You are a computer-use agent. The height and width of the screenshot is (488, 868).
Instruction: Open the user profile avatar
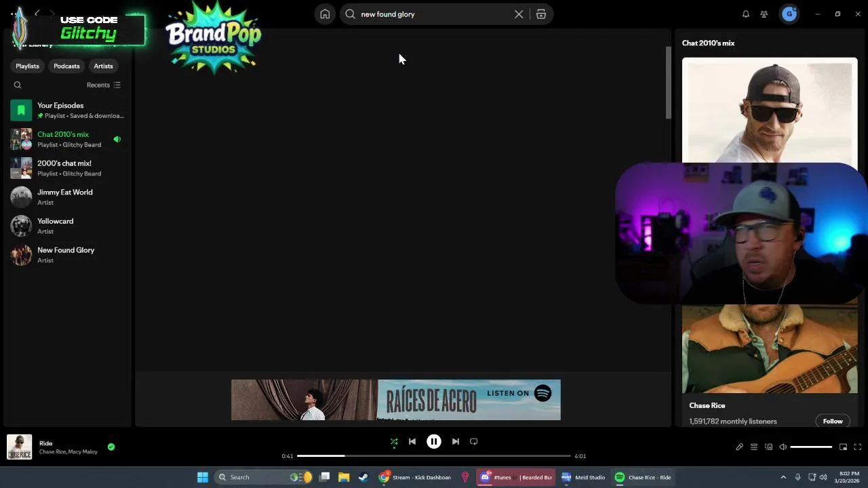pyautogui.click(x=789, y=14)
